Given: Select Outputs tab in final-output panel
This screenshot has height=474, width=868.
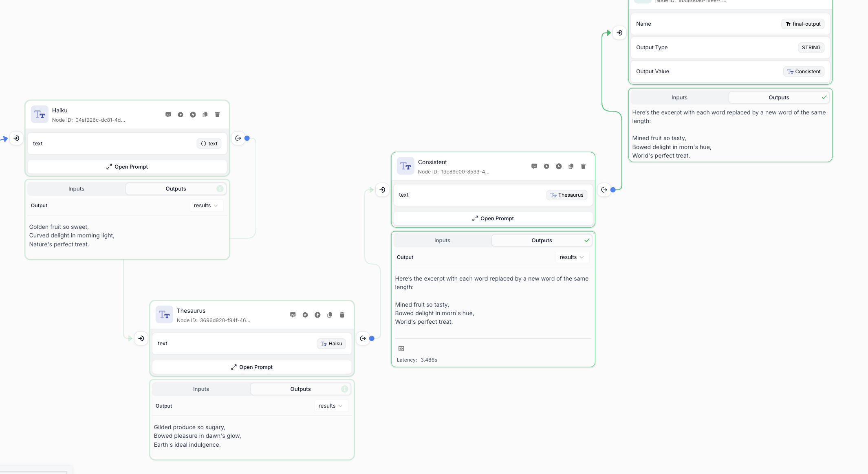Looking at the screenshot, I should [778, 98].
